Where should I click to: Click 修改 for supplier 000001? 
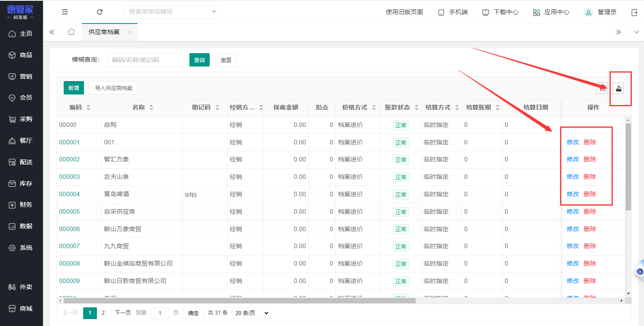coord(573,142)
